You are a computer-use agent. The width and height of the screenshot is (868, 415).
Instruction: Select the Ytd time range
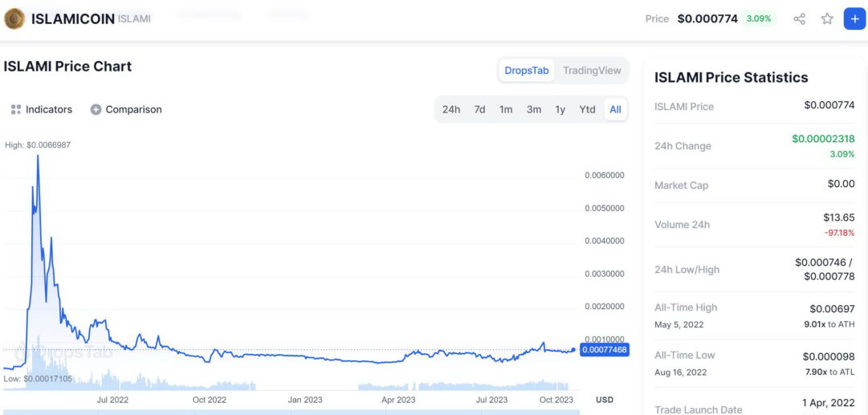click(x=587, y=109)
